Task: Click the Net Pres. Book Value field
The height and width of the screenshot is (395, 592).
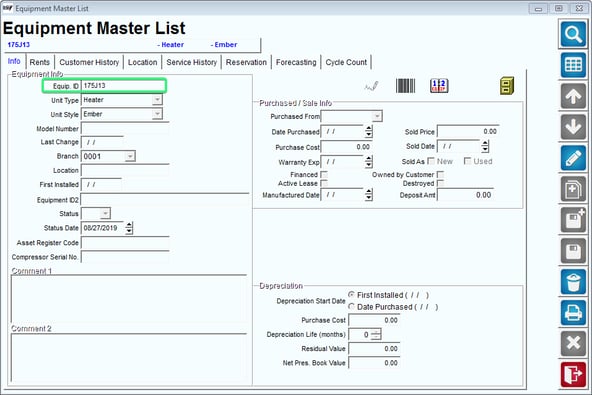Action: click(374, 363)
